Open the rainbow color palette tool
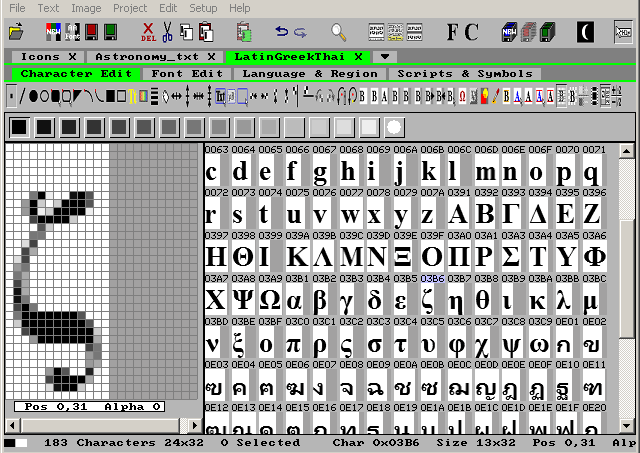The width and height of the screenshot is (640, 453). (143, 96)
